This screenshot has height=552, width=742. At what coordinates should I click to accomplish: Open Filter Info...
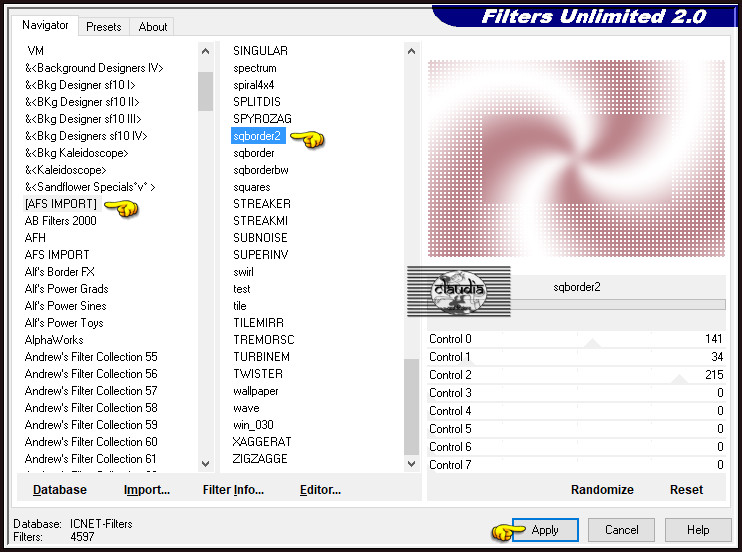(x=233, y=490)
